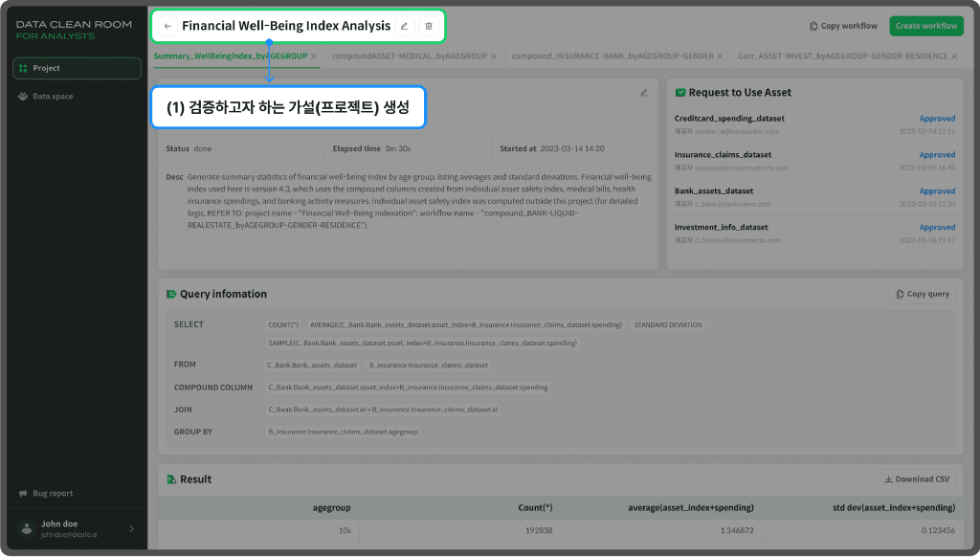Click Copy query button
Viewport: 980px width, 557px height.
922,294
